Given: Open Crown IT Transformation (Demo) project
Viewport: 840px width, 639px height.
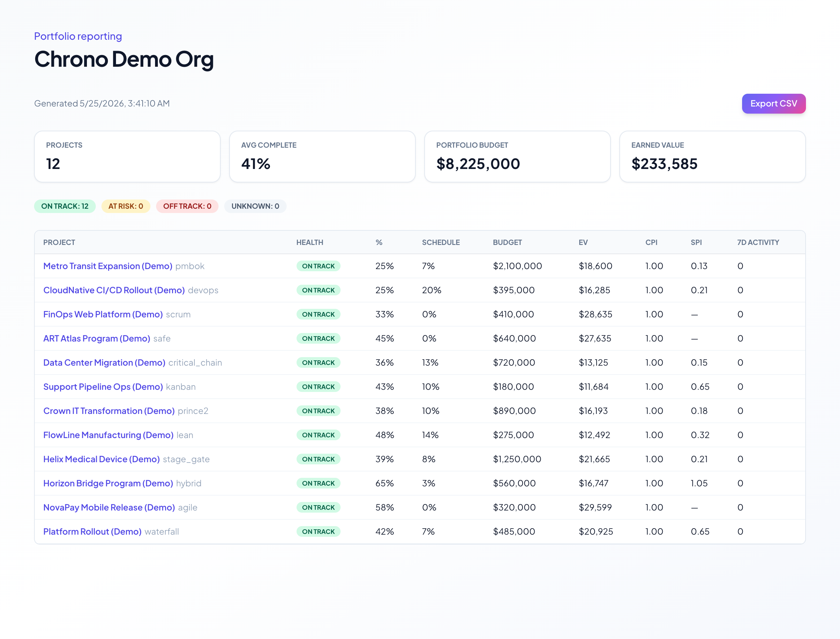Looking at the screenshot, I should tap(109, 411).
